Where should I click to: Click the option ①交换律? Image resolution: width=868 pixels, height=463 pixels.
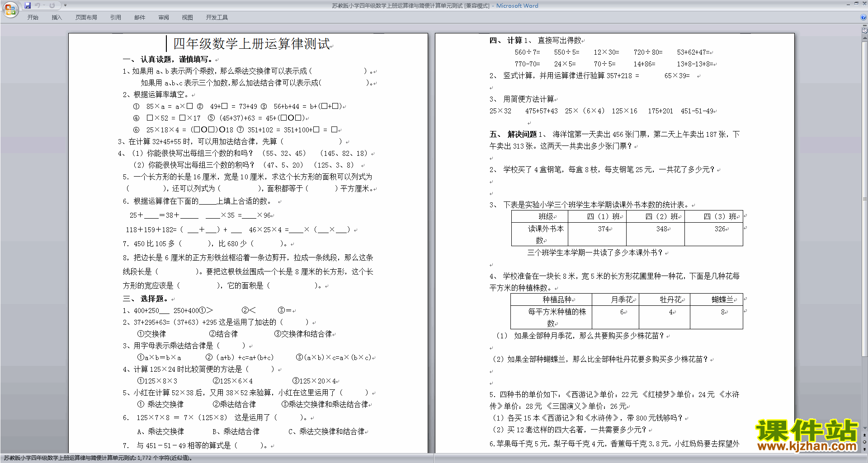tap(151, 334)
